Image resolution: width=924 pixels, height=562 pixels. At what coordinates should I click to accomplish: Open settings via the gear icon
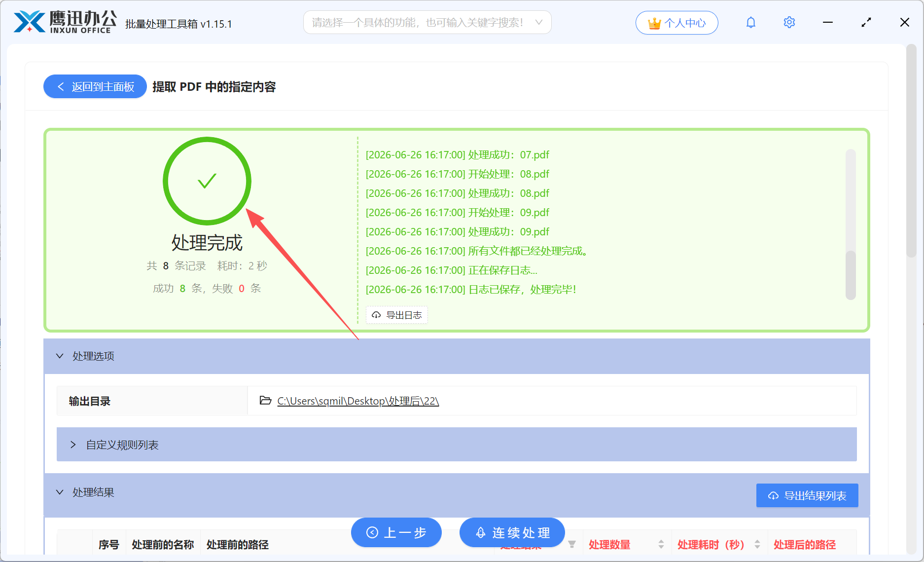pyautogui.click(x=789, y=23)
